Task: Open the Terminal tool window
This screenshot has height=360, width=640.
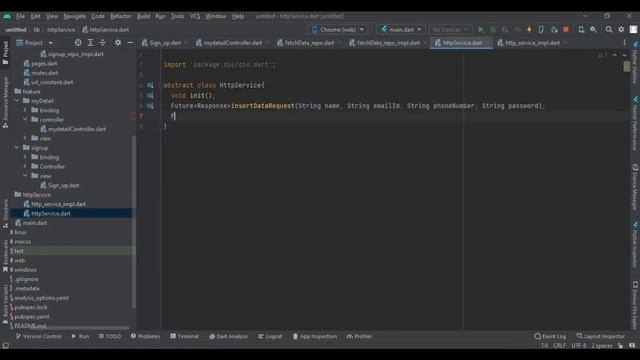Action: pos(184,336)
